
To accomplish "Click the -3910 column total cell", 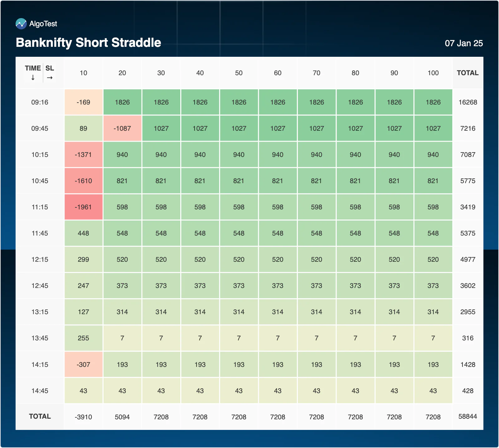I will click(x=83, y=417).
